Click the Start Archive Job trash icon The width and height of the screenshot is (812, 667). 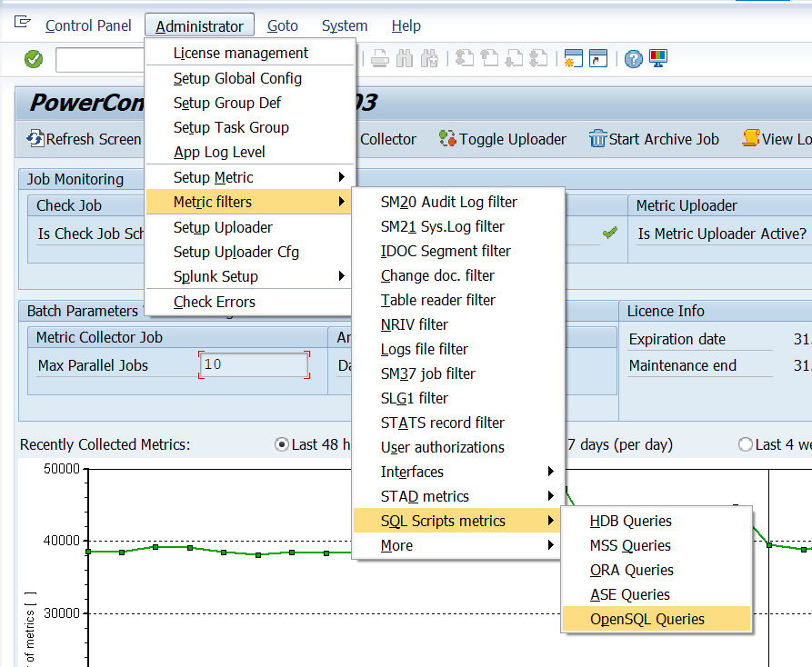click(597, 139)
